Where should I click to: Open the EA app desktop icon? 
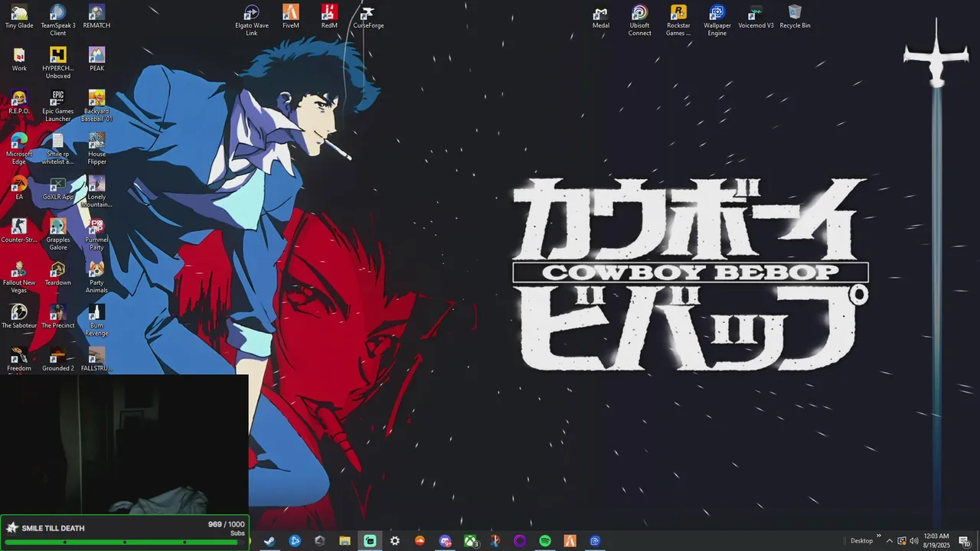[19, 188]
